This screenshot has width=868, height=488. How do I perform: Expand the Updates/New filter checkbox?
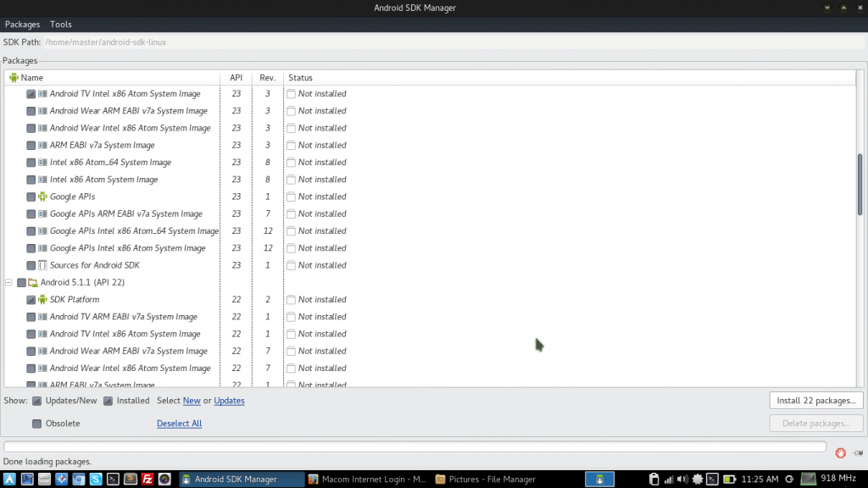point(35,400)
